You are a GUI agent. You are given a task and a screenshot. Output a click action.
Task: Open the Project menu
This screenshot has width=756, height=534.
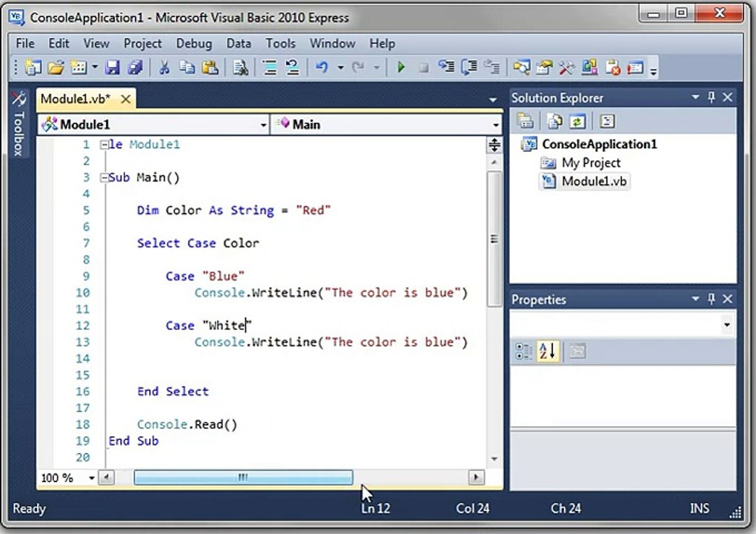(143, 44)
